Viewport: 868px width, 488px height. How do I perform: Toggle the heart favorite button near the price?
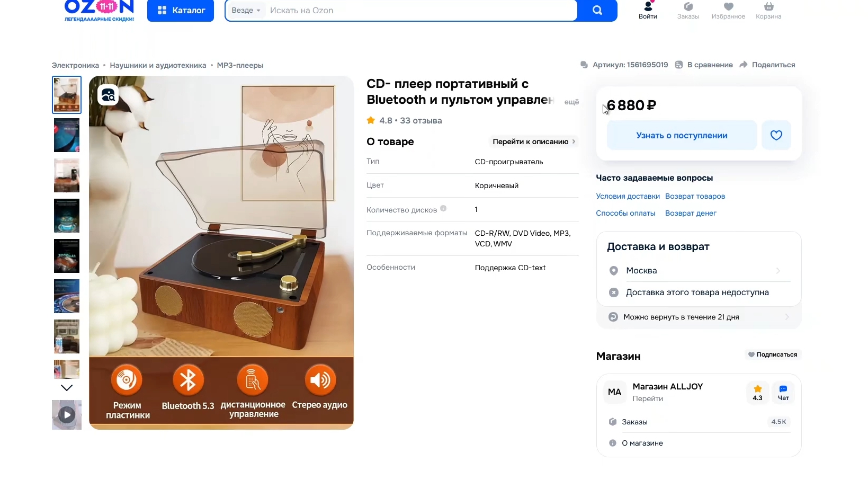pos(776,135)
